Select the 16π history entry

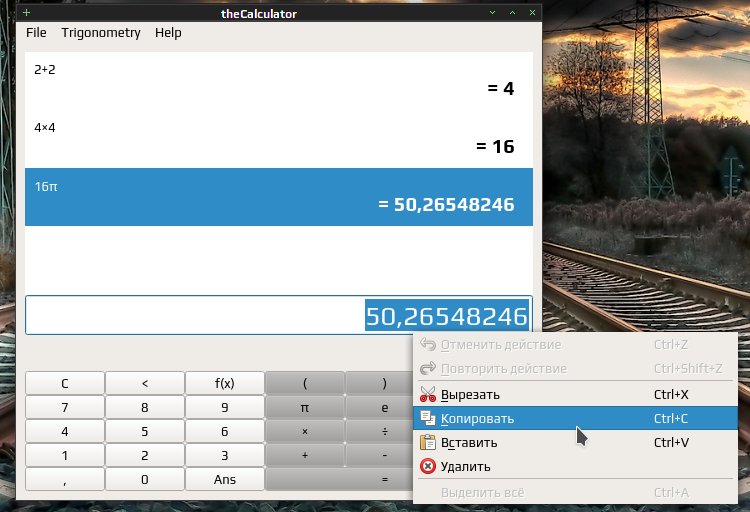pos(279,197)
